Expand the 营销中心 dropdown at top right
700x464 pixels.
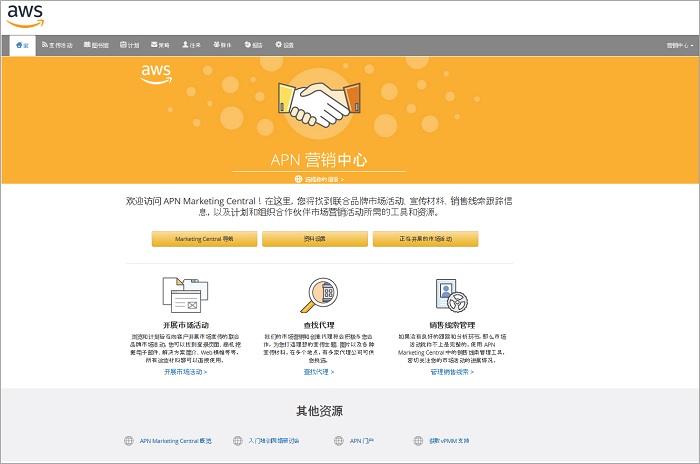click(680, 46)
